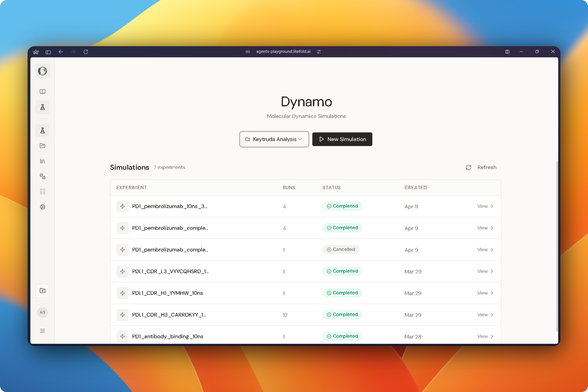588x392 pixels.
Task: Open the AG user avatar
Action: [x=43, y=312]
